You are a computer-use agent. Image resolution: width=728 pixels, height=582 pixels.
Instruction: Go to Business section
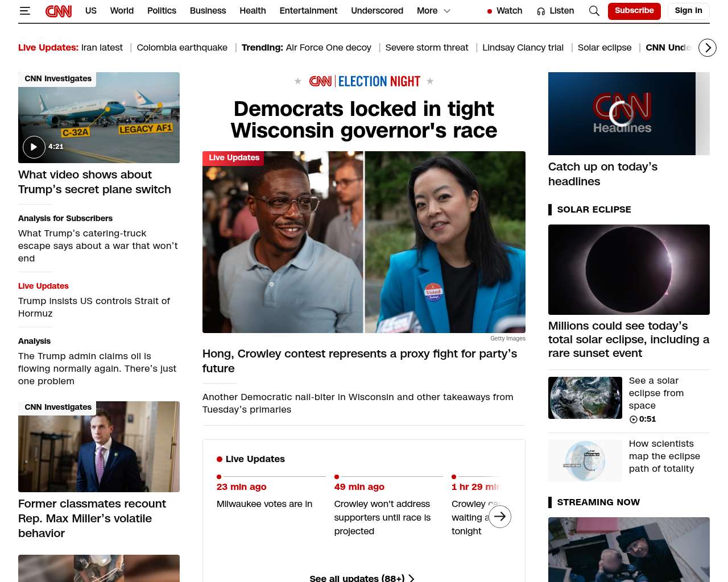208,11
